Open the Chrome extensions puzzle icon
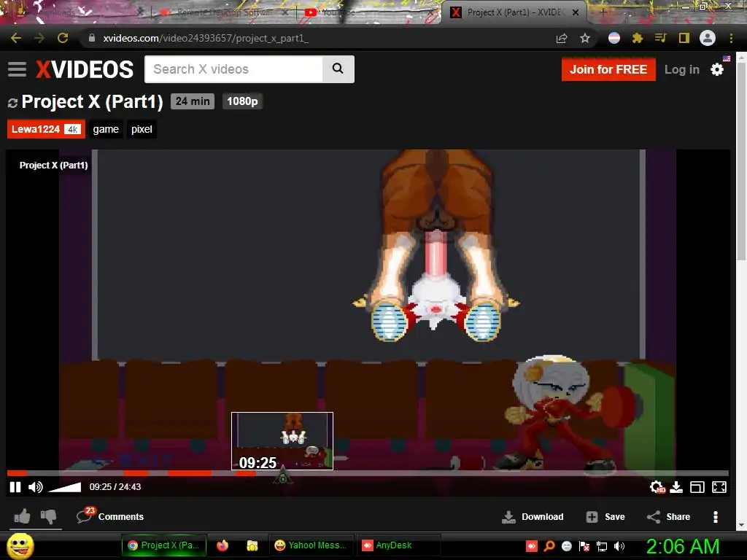Viewport: 747px width, 560px height. click(638, 38)
